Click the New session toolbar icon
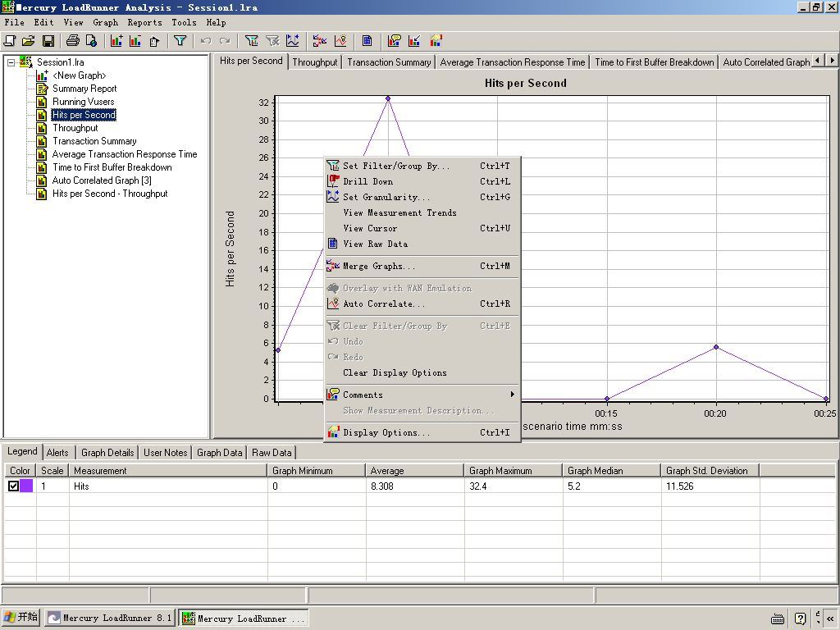Image resolution: width=840 pixels, height=630 pixels. pyautogui.click(x=10, y=41)
